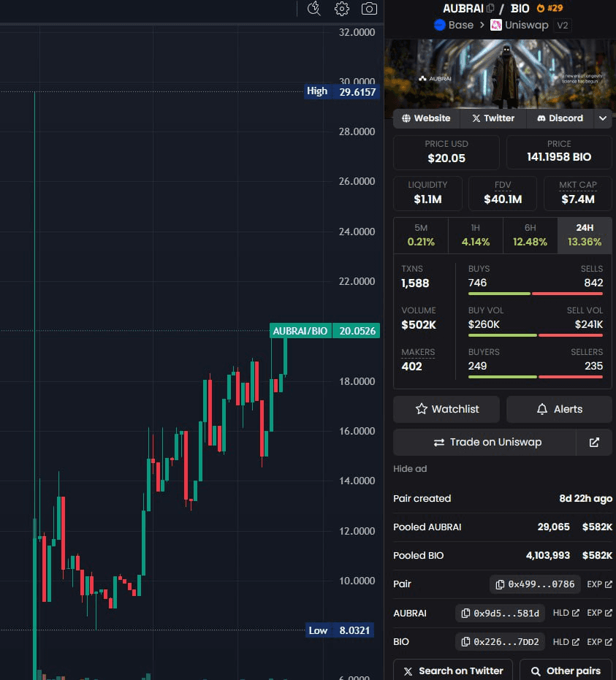
Task: Expand more social links chevron
Action: point(603,118)
